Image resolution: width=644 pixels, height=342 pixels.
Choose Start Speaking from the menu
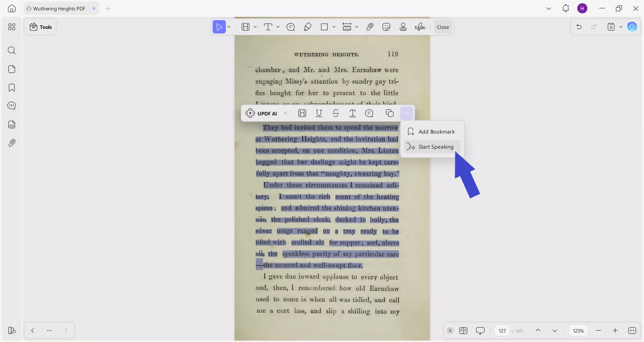coord(432,147)
